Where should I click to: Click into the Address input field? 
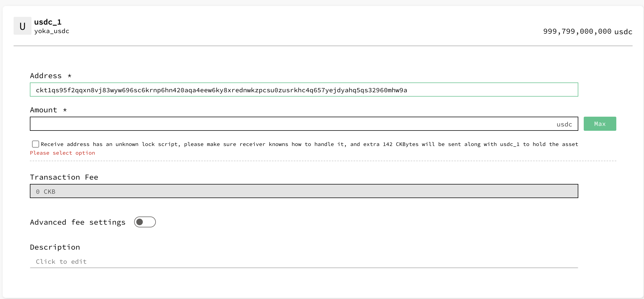[304, 90]
